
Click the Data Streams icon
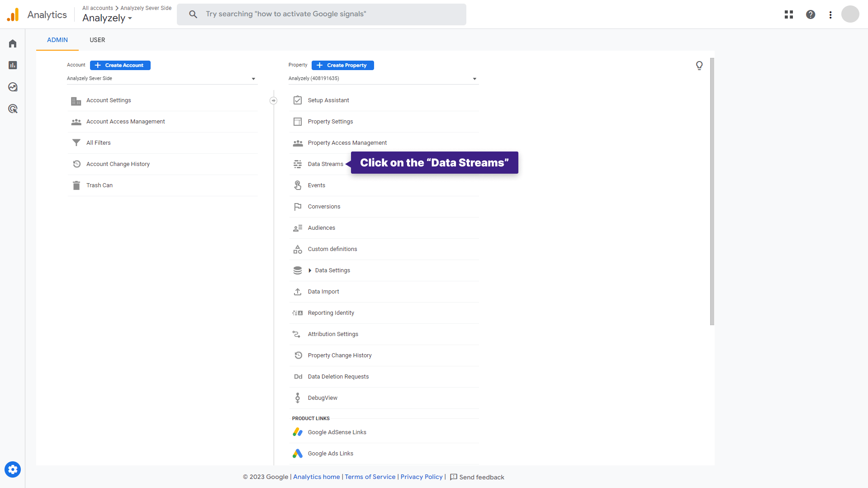[298, 164]
